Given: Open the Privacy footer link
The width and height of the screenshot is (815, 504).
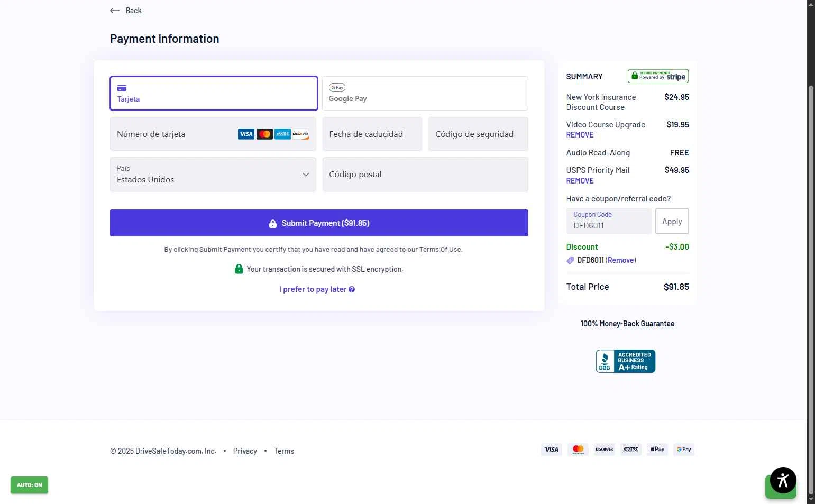Looking at the screenshot, I should click(x=245, y=451).
